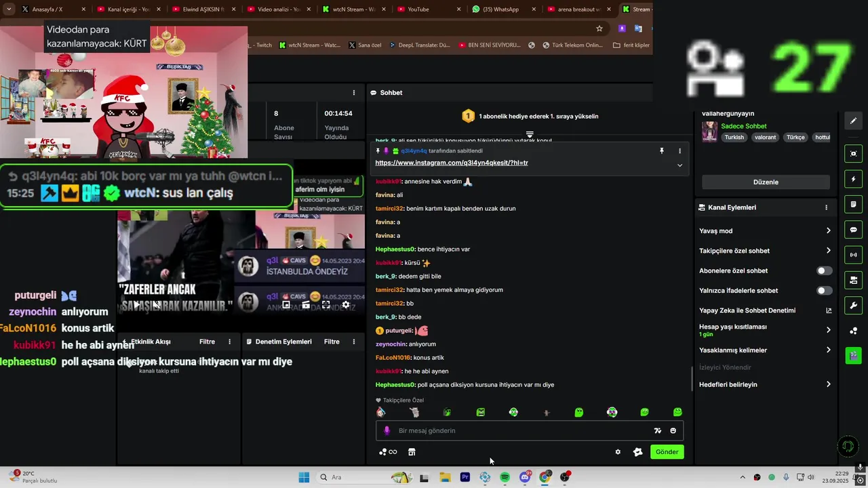The image size is (868, 488).
Task: Open Spotify from the taskbar
Action: (x=505, y=477)
